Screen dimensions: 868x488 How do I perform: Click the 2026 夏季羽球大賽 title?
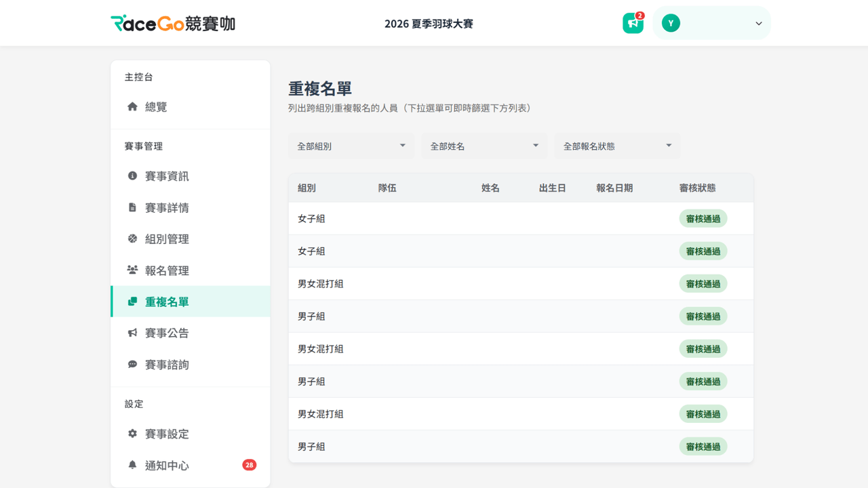pos(429,24)
